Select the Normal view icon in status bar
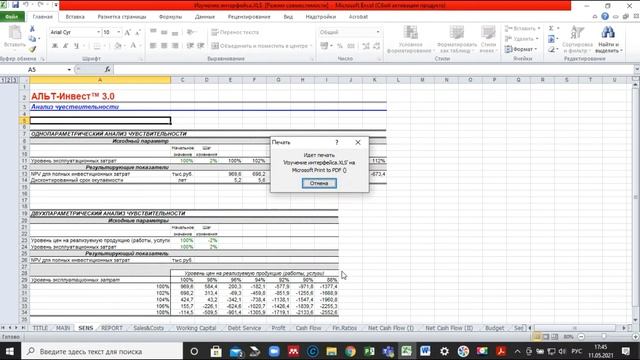This screenshot has width=640, height=360. [536, 337]
